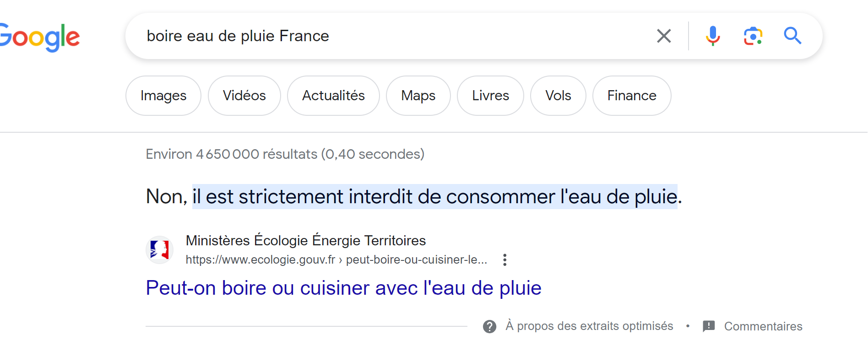Switch to the Maps results
This screenshot has width=868, height=346.
pyautogui.click(x=418, y=96)
